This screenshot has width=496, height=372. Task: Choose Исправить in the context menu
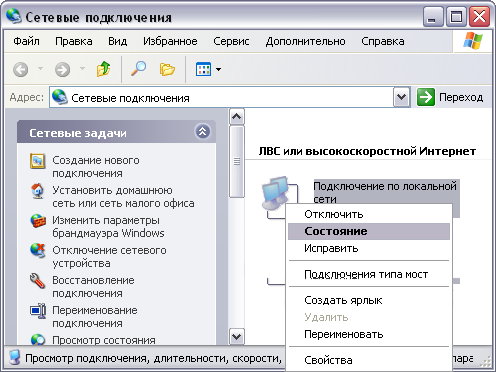click(x=369, y=248)
